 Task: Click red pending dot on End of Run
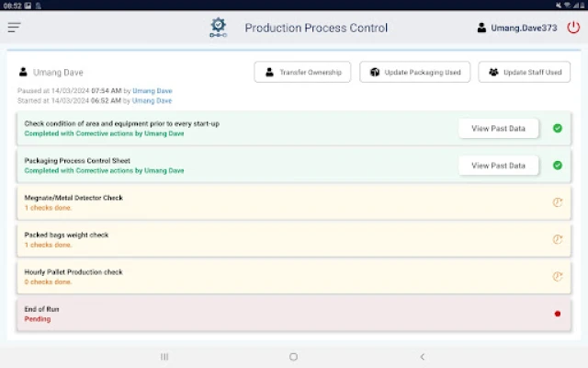(557, 314)
